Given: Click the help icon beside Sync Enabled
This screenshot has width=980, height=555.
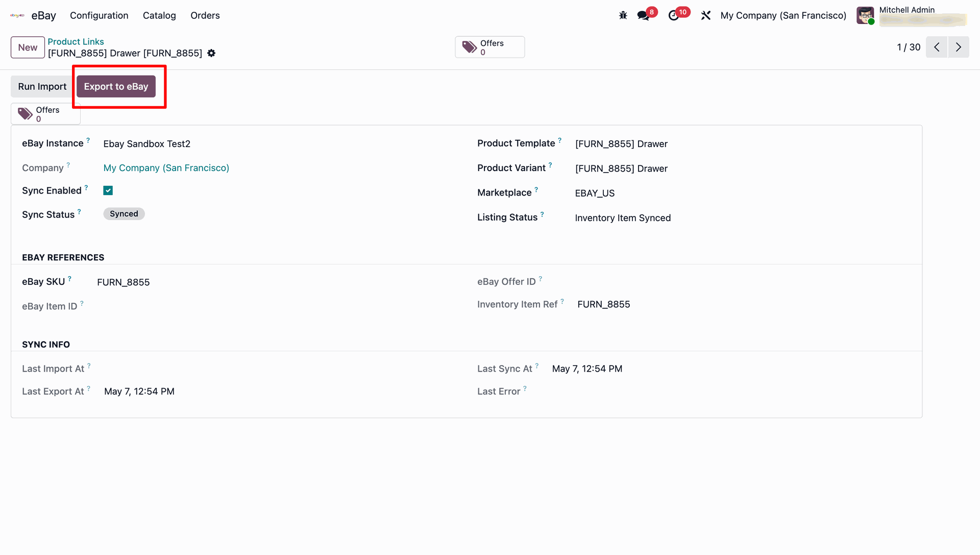Looking at the screenshot, I should [x=86, y=187].
